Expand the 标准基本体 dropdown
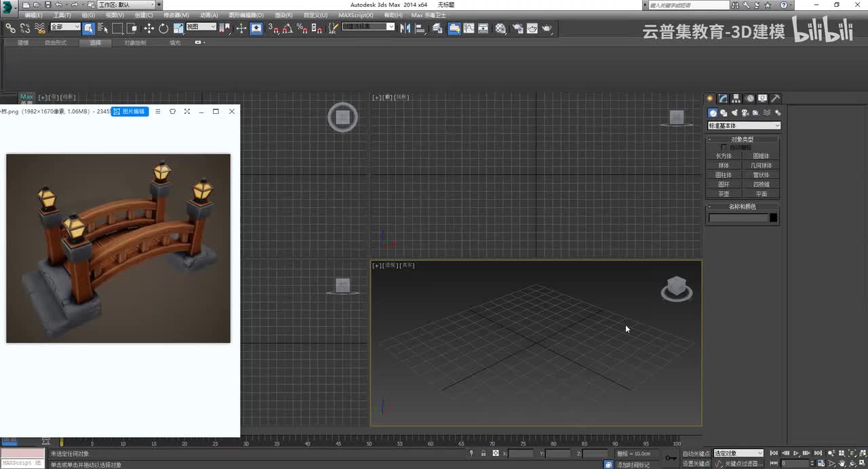Screen dimensions: 868x469 coord(744,125)
